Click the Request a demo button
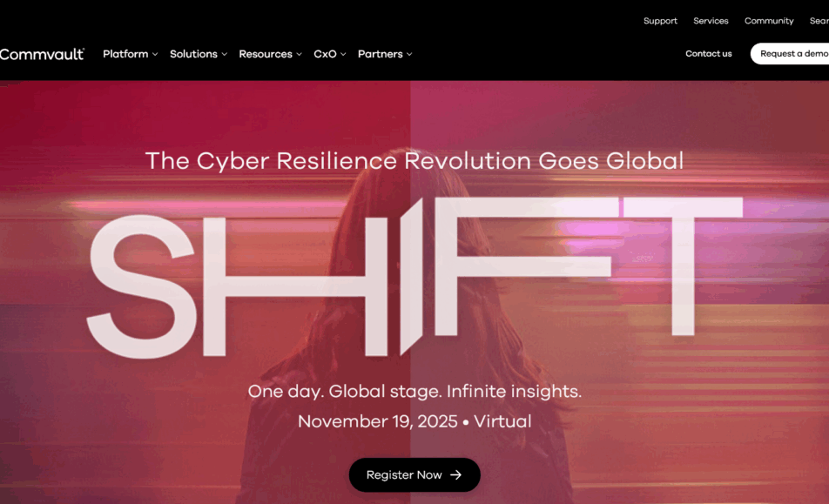The width and height of the screenshot is (829, 504). [x=790, y=53]
